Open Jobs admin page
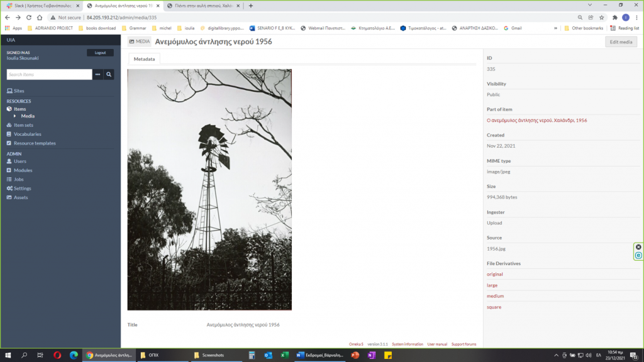Image resolution: width=644 pixels, height=362 pixels. tap(19, 179)
